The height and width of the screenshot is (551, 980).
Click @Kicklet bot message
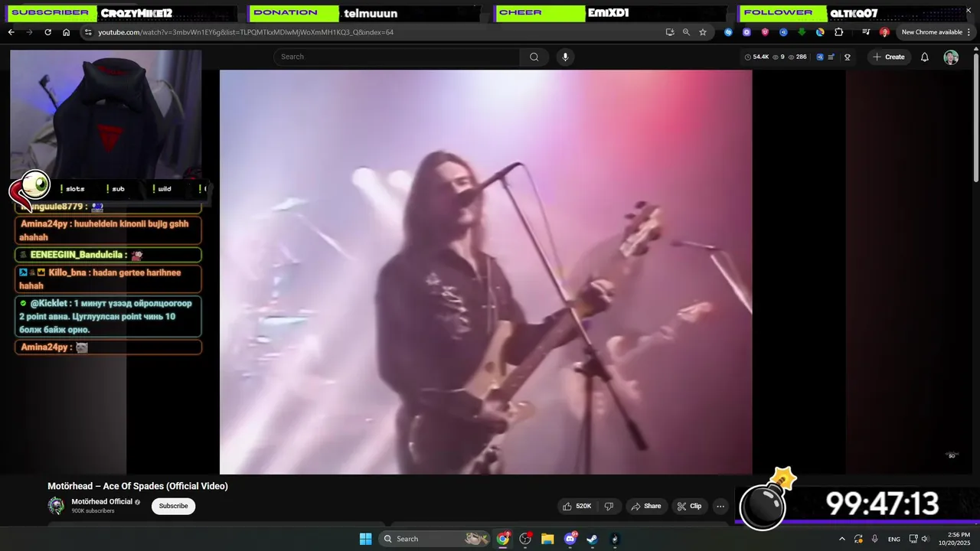tap(108, 317)
